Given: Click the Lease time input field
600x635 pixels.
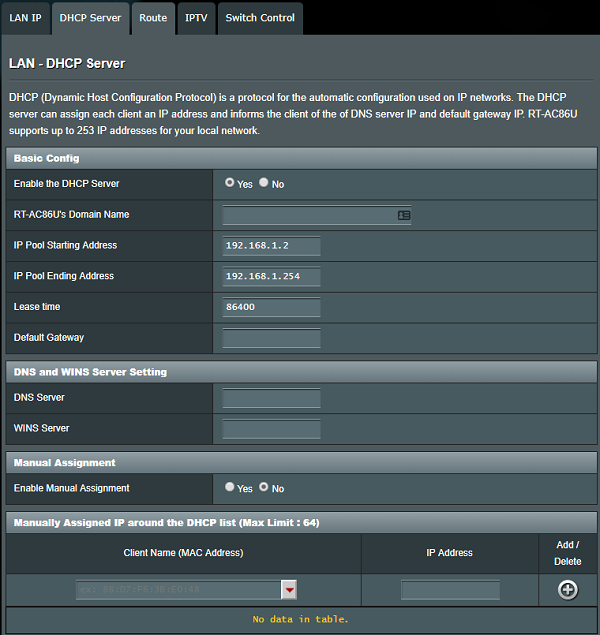Looking at the screenshot, I should coord(271,307).
